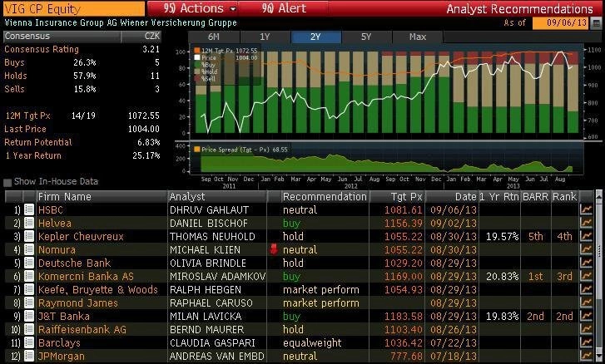The height and width of the screenshot is (364, 605).
Task: Show the chart icon for Kepler Cheuvreux row
Action: coord(586,236)
